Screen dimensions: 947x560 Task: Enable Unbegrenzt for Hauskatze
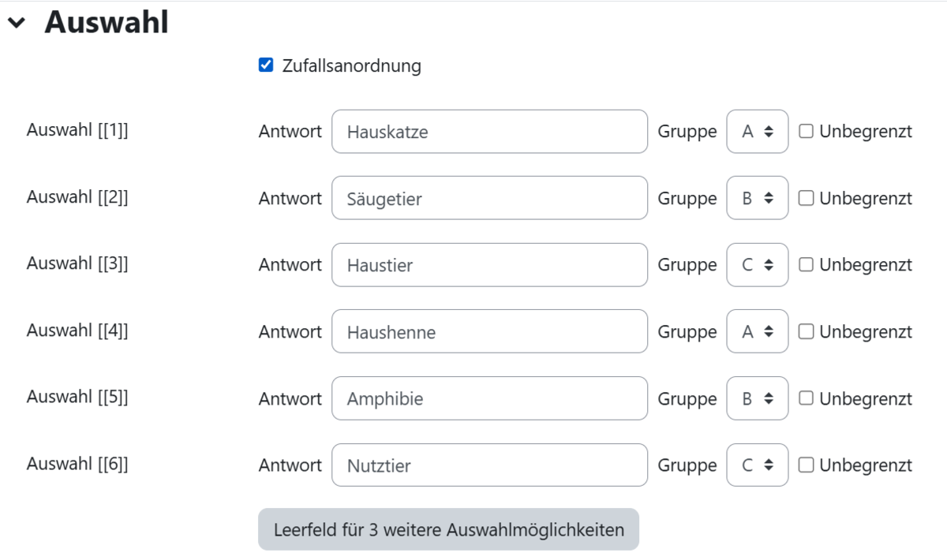(806, 132)
